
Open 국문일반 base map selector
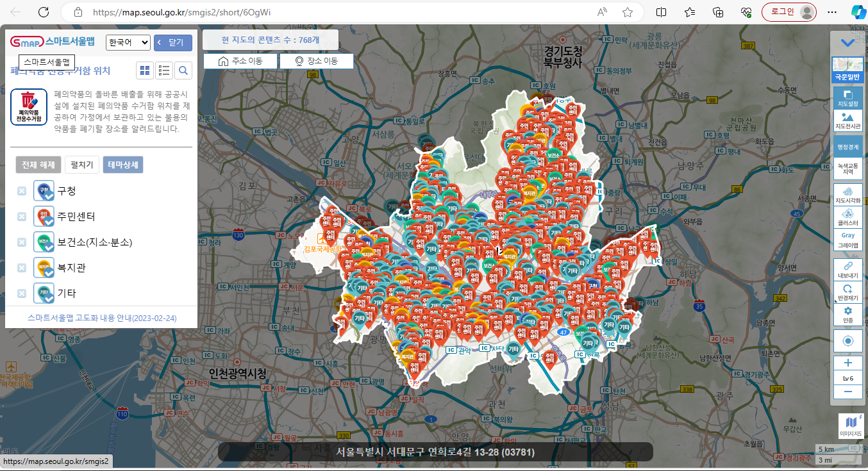coord(847,69)
